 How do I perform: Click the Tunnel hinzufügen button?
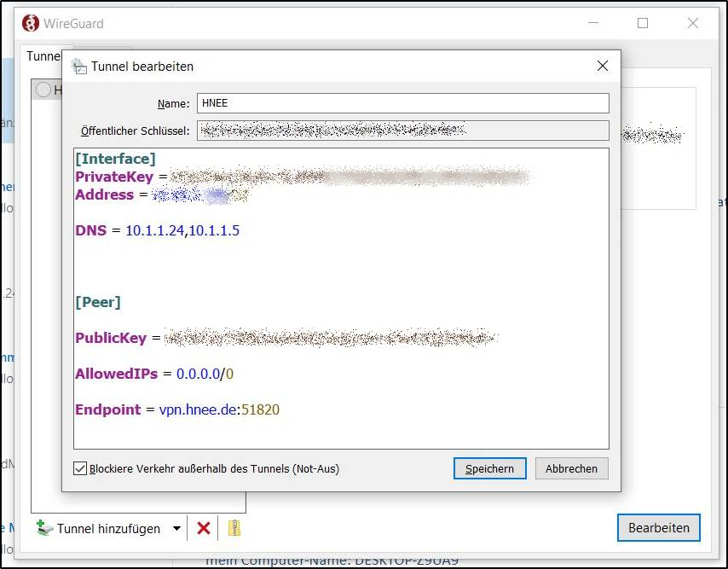(100, 528)
